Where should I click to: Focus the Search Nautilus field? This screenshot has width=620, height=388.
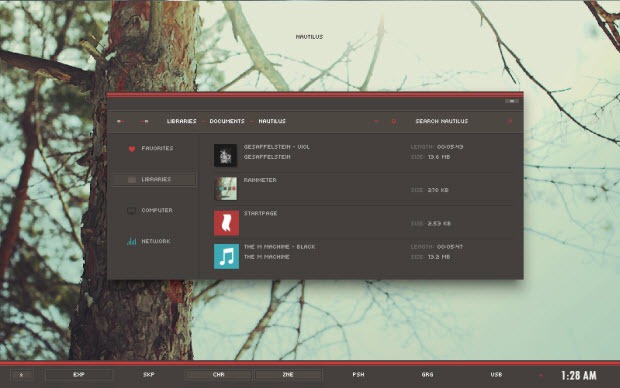[442, 121]
